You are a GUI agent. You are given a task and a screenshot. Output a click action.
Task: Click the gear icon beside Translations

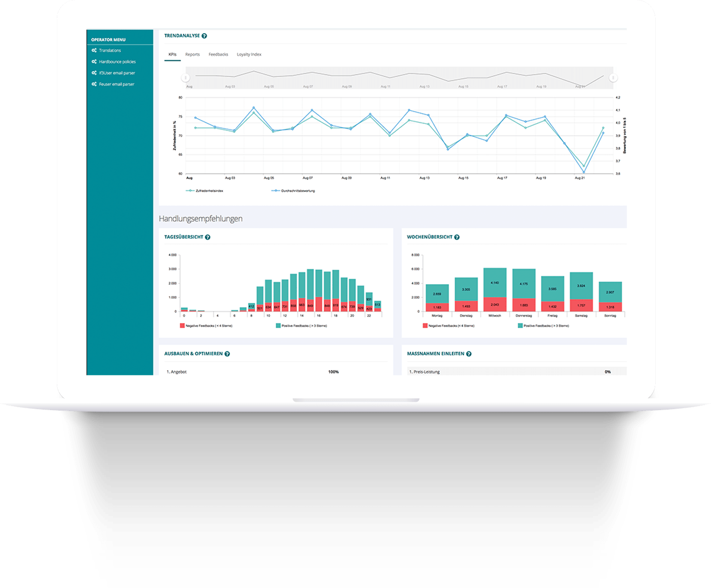[x=94, y=50]
